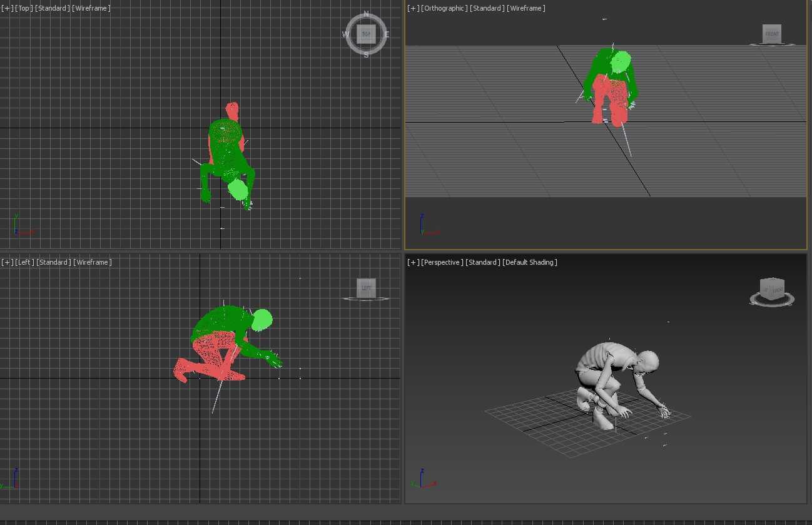Click the ViewCube in the Perspective viewport
Viewport: 812px width, 525px height.
tap(771, 289)
